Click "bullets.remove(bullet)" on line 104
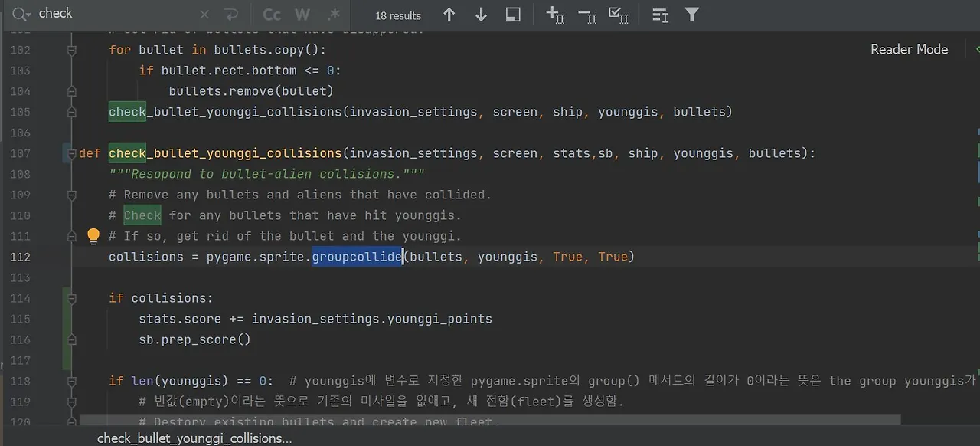This screenshot has width=980, height=446. pos(251,91)
